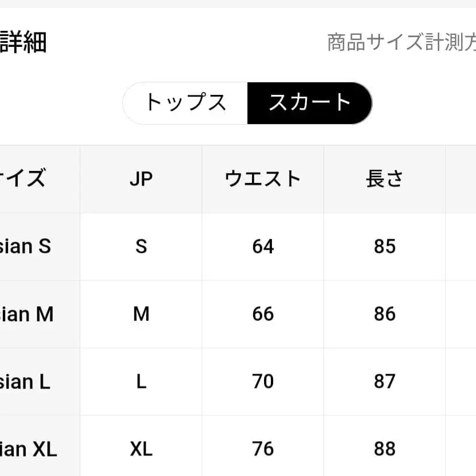Select the Asian S size row
The height and width of the screenshot is (476, 476).
tap(26, 246)
